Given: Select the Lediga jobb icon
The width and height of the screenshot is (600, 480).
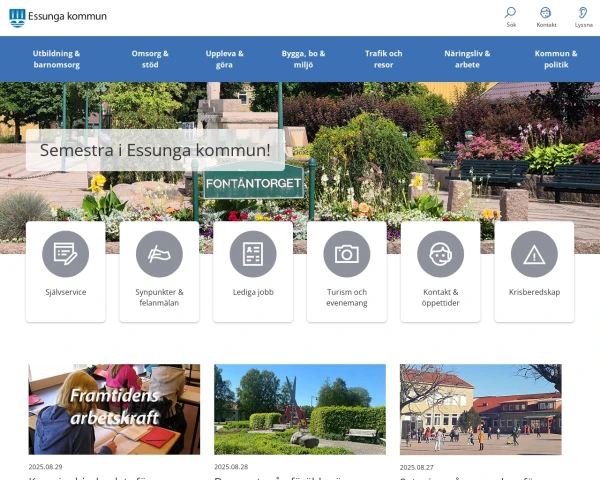Looking at the screenshot, I should (253, 254).
